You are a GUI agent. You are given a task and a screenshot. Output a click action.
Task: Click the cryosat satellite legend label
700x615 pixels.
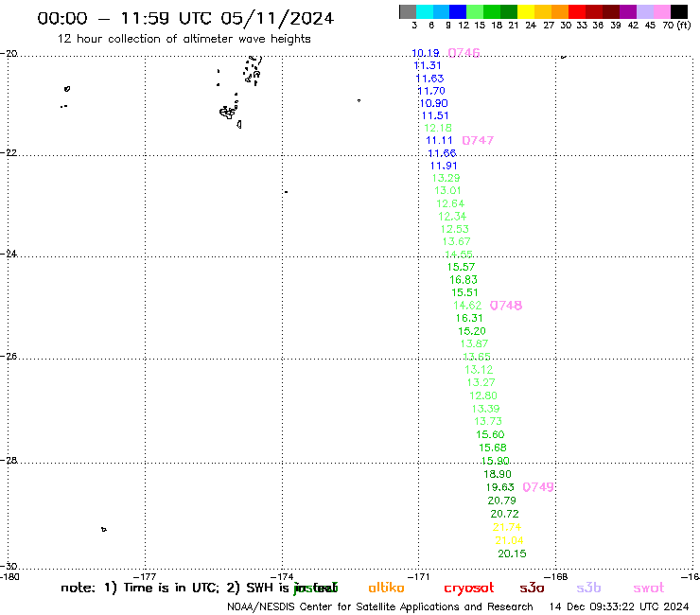(469, 589)
